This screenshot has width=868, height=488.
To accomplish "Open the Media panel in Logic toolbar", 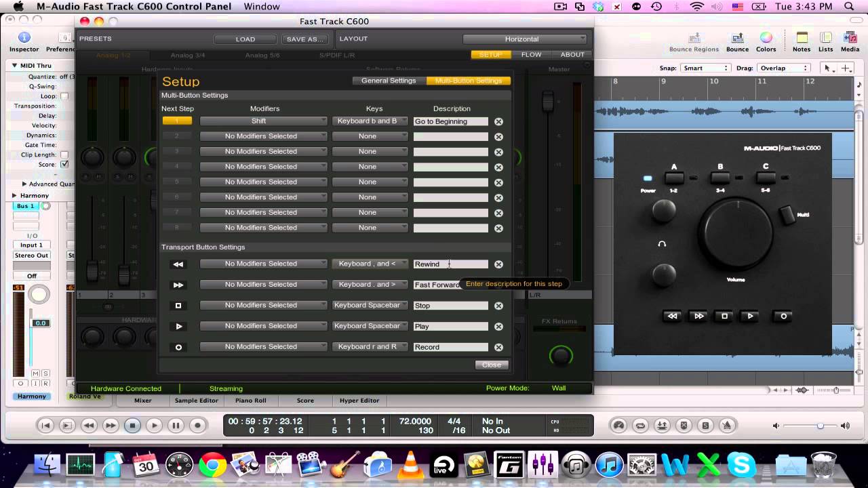I will [x=850, y=42].
